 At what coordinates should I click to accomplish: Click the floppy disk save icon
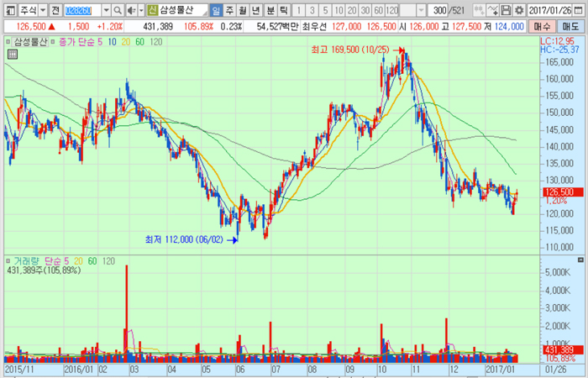506,10
